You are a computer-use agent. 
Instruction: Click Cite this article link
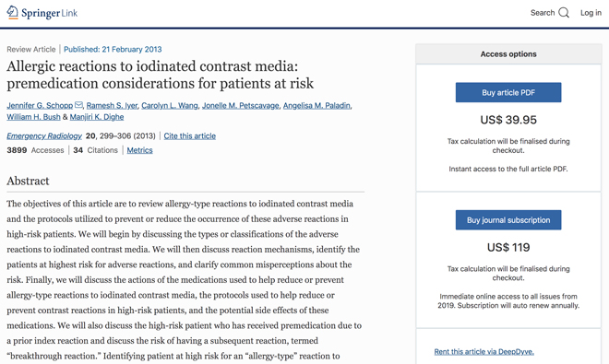(189, 135)
